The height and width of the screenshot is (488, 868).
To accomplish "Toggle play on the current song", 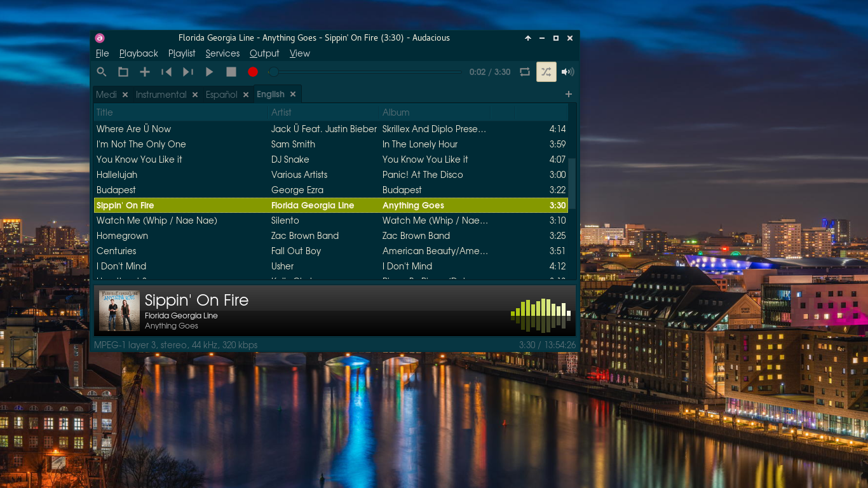I will [x=209, y=72].
